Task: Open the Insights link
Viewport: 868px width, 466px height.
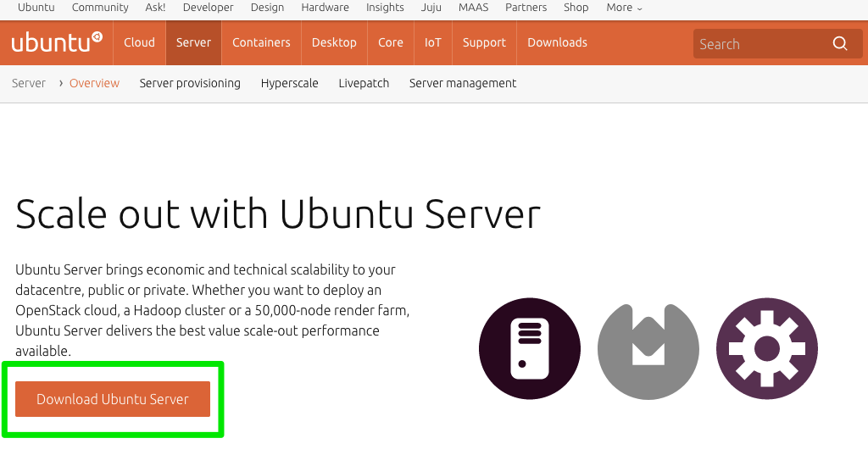Action: (x=385, y=8)
